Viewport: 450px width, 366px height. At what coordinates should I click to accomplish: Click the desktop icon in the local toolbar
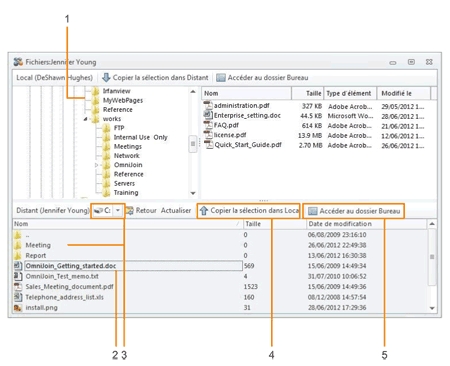click(221, 78)
